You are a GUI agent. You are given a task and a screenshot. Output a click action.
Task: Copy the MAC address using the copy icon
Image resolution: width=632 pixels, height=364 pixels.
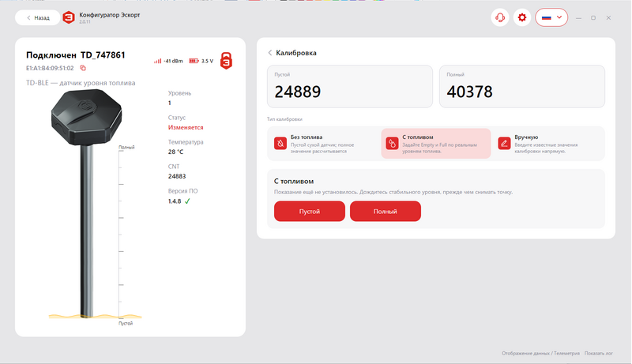pyautogui.click(x=83, y=68)
